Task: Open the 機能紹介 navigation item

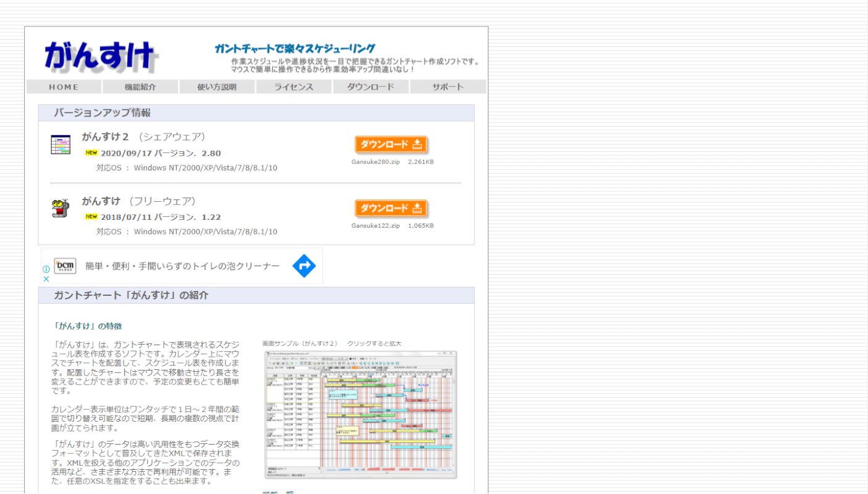Action: [x=140, y=87]
